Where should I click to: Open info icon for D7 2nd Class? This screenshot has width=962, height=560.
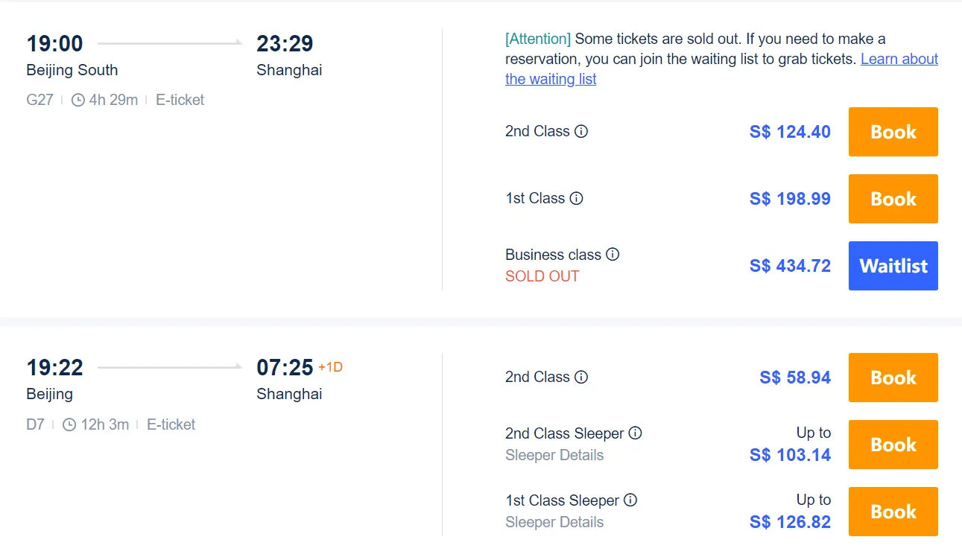click(583, 377)
